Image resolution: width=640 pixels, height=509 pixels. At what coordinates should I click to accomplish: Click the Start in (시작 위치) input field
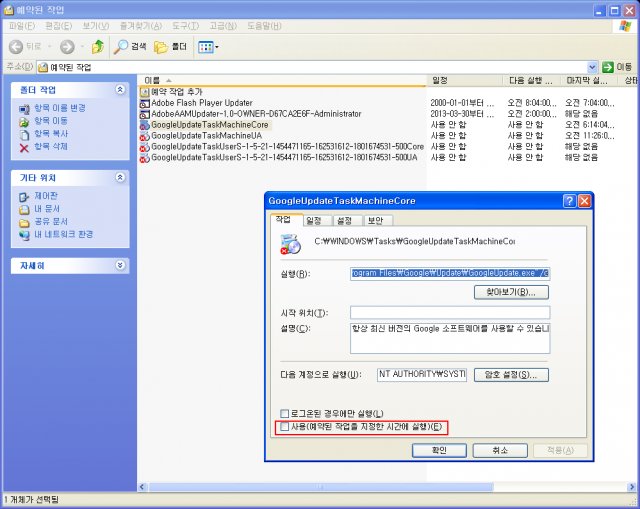(x=450, y=313)
